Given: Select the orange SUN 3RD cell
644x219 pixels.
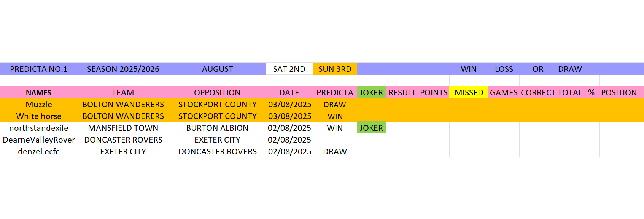Looking at the screenshot, I should click(x=335, y=69).
